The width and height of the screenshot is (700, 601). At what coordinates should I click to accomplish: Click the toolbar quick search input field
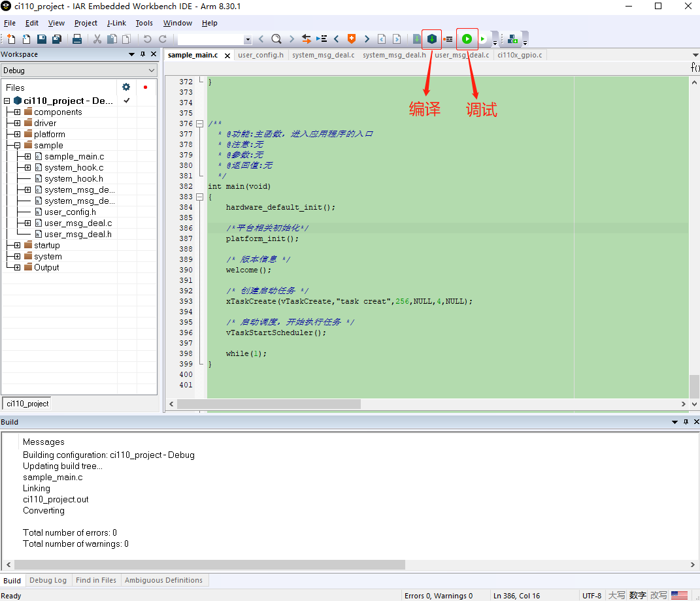(210, 39)
